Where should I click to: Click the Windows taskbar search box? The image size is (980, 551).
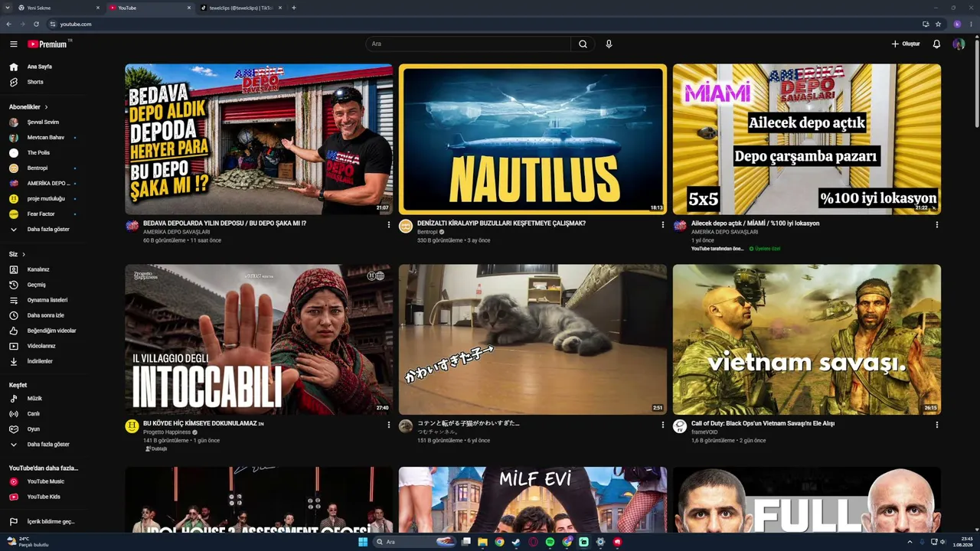click(414, 542)
